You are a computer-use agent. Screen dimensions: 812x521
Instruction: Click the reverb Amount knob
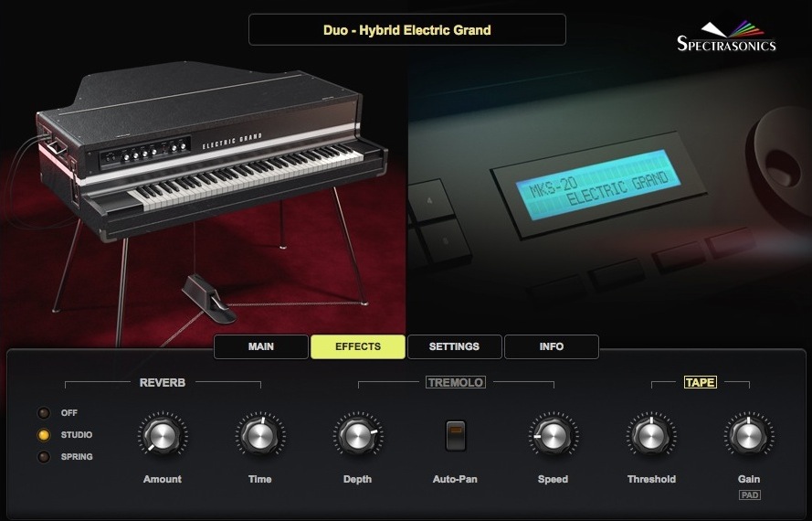pyautogui.click(x=163, y=435)
